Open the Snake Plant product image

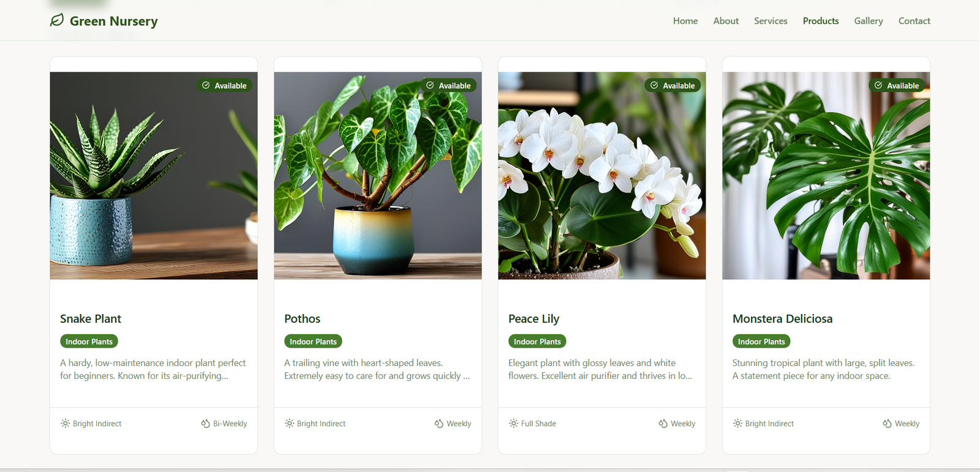(x=154, y=176)
